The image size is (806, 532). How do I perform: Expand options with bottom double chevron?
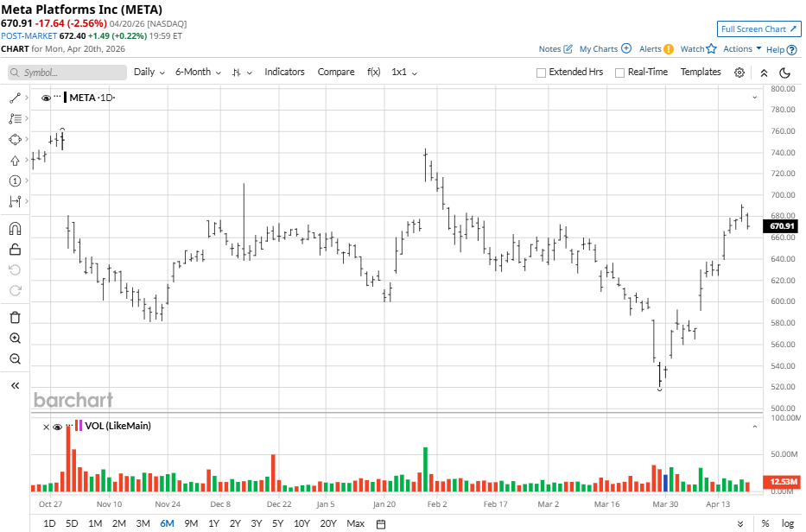[740, 523]
